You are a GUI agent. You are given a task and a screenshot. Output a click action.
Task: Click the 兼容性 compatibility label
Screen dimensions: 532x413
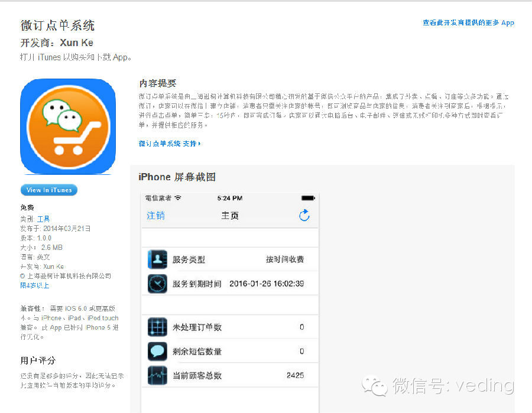click(33, 308)
